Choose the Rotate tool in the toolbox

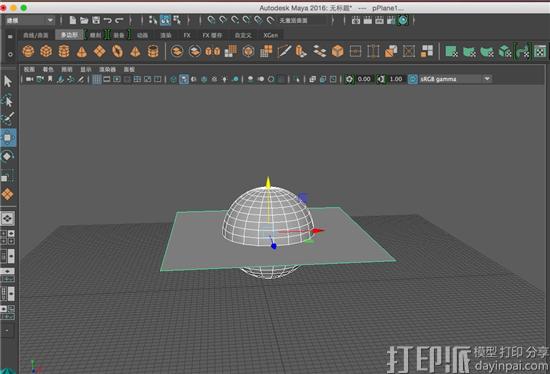tap(7, 156)
